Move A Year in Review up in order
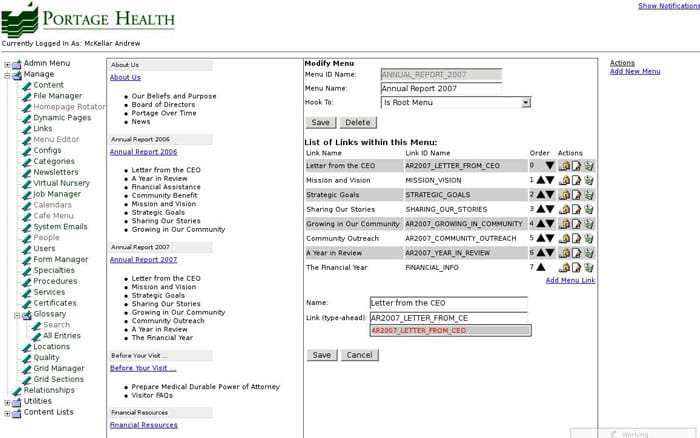 click(x=541, y=253)
